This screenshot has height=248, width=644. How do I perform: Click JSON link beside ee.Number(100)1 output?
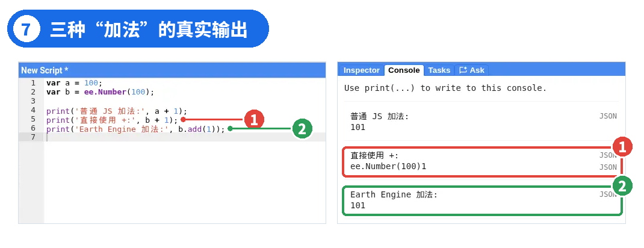[608, 167]
